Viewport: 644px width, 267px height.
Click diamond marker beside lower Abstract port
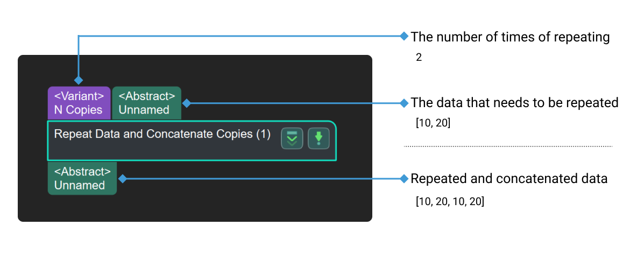122,178
